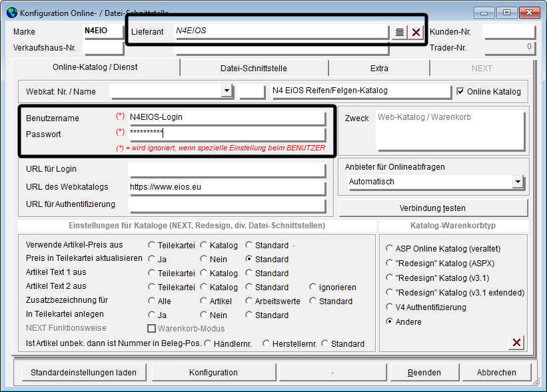Screen dimensions: 547x392
Task: Open the Konfiguration button
Action: 213,373
